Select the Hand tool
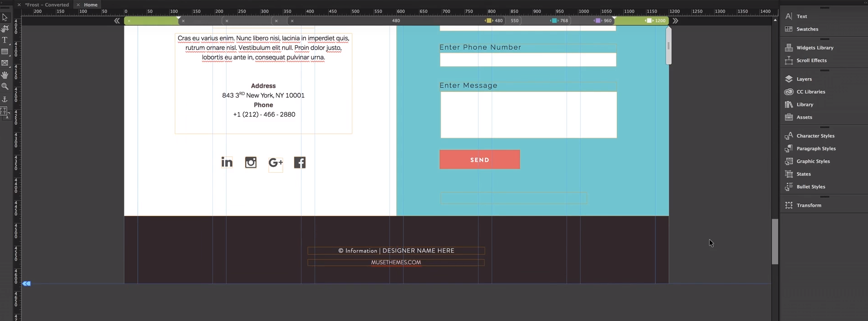 [x=5, y=75]
